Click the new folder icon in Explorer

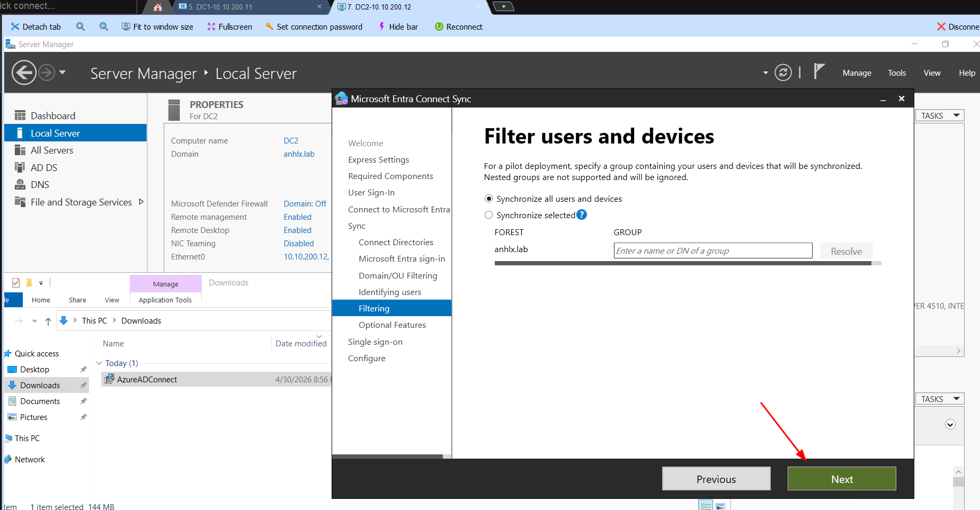tap(29, 283)
